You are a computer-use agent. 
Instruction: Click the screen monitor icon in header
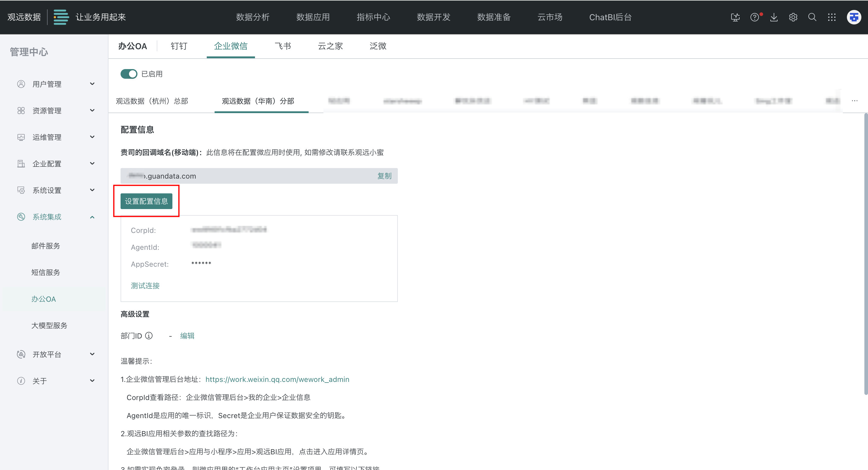[x=735, y=17]
